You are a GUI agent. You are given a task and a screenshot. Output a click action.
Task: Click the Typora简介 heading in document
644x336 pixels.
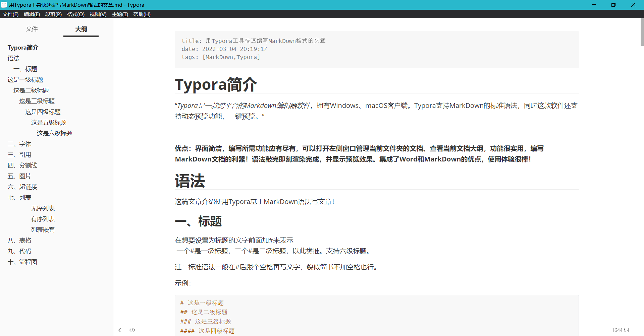click(216, 84)
